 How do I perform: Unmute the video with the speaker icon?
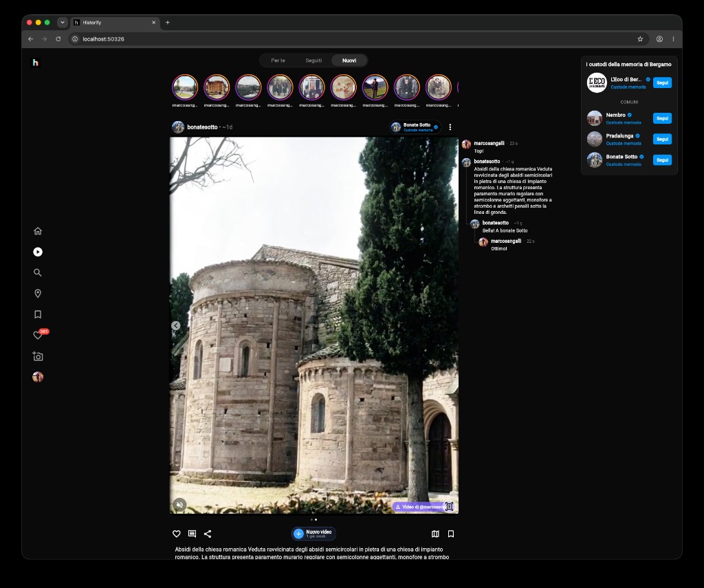tap(179, 505)
